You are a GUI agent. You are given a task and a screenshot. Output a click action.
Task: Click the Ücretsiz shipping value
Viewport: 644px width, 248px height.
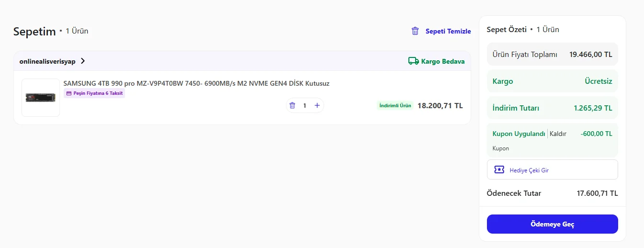599,81
